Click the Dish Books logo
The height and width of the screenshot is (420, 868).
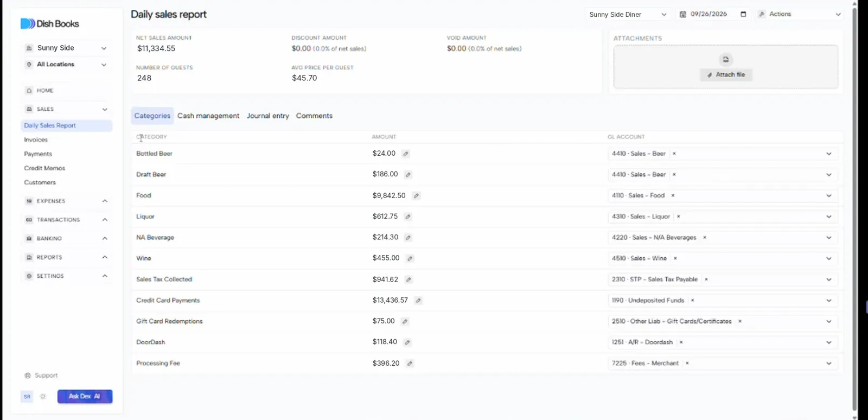50,24
